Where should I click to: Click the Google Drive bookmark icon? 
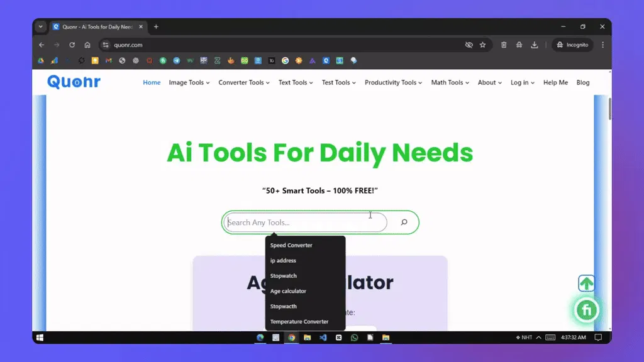pos(41,60)
